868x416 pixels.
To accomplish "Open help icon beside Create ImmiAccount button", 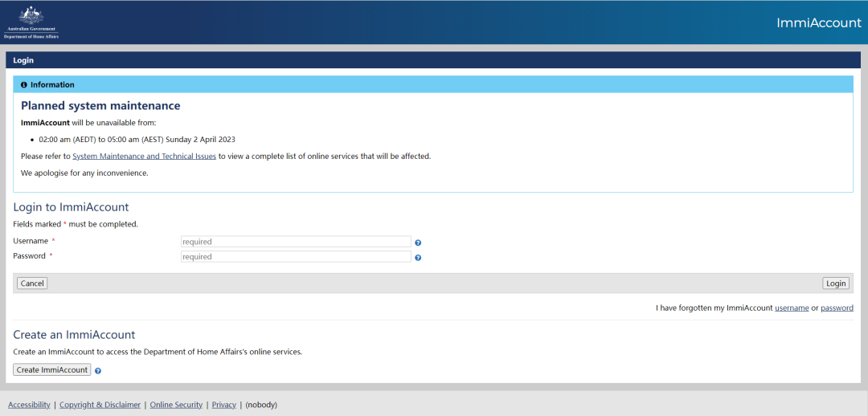I will (x=98, y=371).
